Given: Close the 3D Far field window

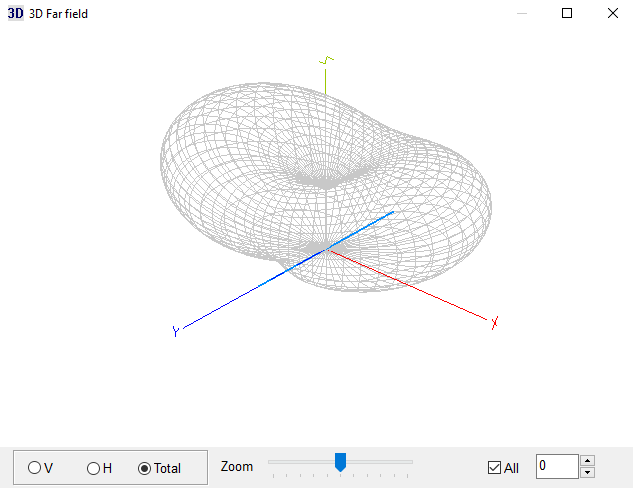Looking at the screenshot, I should click(x=613, y=14).
